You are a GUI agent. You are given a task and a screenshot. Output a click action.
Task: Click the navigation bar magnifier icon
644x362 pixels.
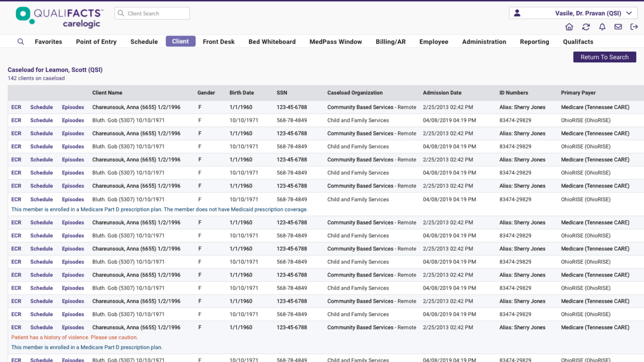[21, 42]
